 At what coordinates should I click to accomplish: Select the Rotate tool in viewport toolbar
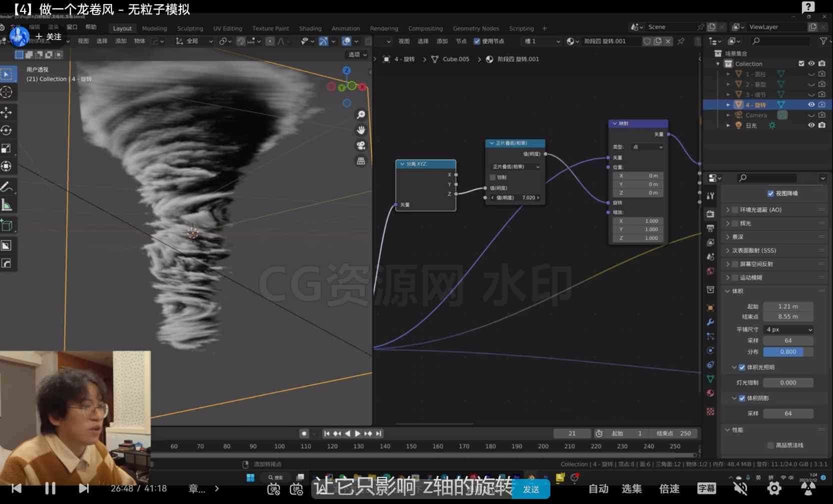(x=7, y=130)
